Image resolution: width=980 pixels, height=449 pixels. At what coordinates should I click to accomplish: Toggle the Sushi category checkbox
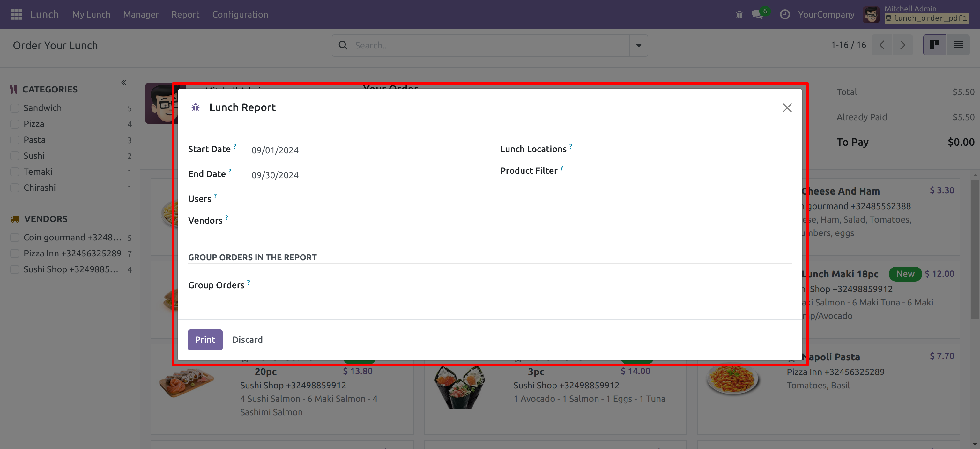tap(15, 156)
